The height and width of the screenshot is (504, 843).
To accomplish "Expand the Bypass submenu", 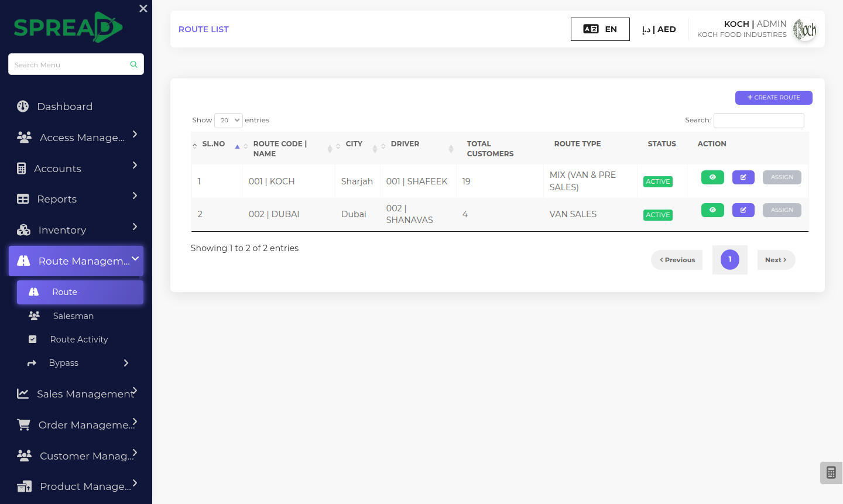I will 80,363.
